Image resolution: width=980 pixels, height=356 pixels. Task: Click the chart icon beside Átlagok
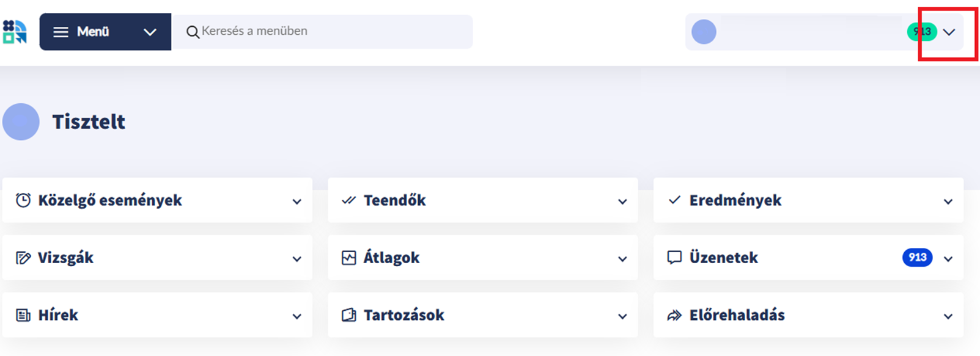[349, 258]
